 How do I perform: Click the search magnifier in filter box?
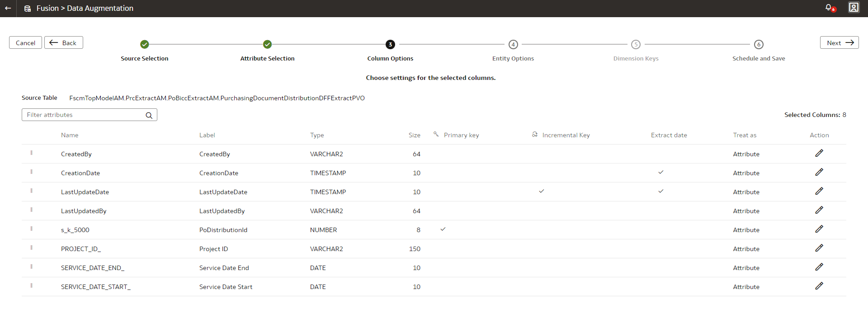(149, 115)
